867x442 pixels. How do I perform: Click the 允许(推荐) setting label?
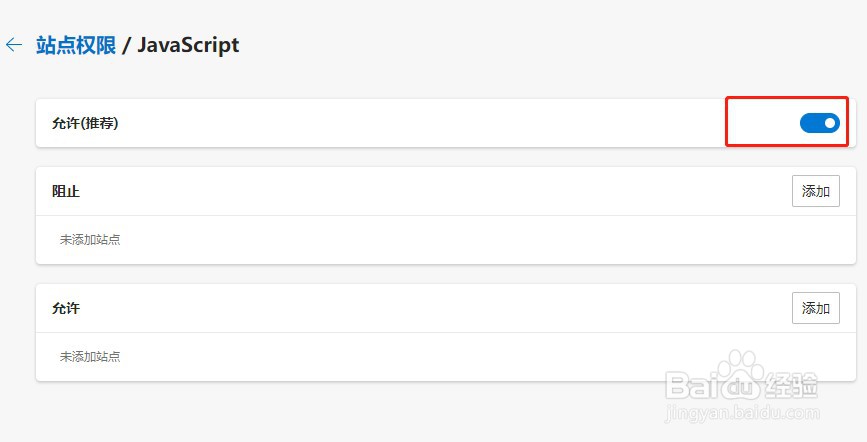[x=85, y=123]
